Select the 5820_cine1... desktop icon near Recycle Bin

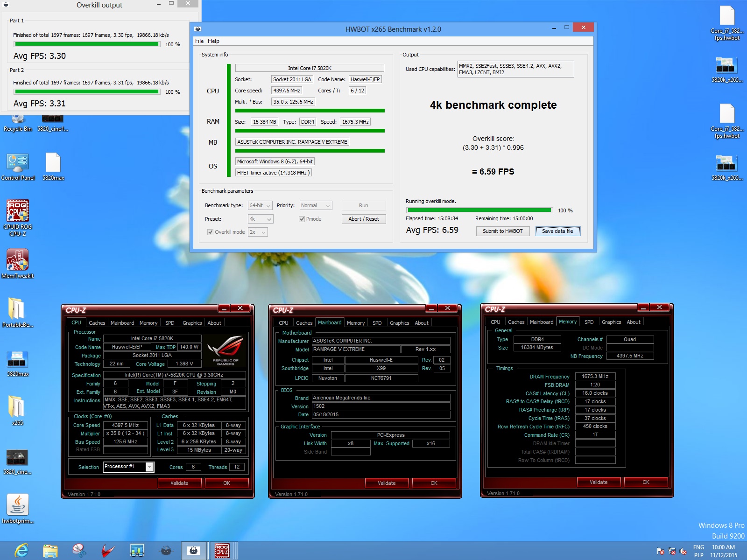pos(53,124)
